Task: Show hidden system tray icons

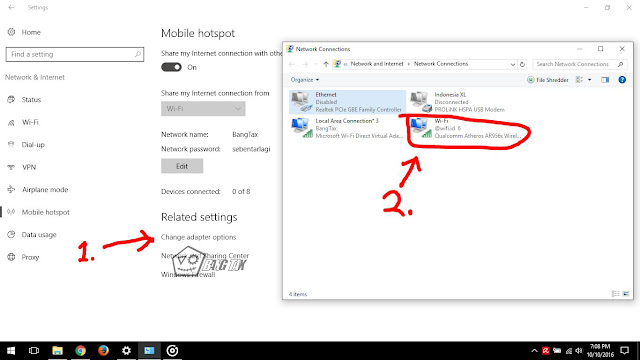Action: pyautogui.click(x=534, y=351)
